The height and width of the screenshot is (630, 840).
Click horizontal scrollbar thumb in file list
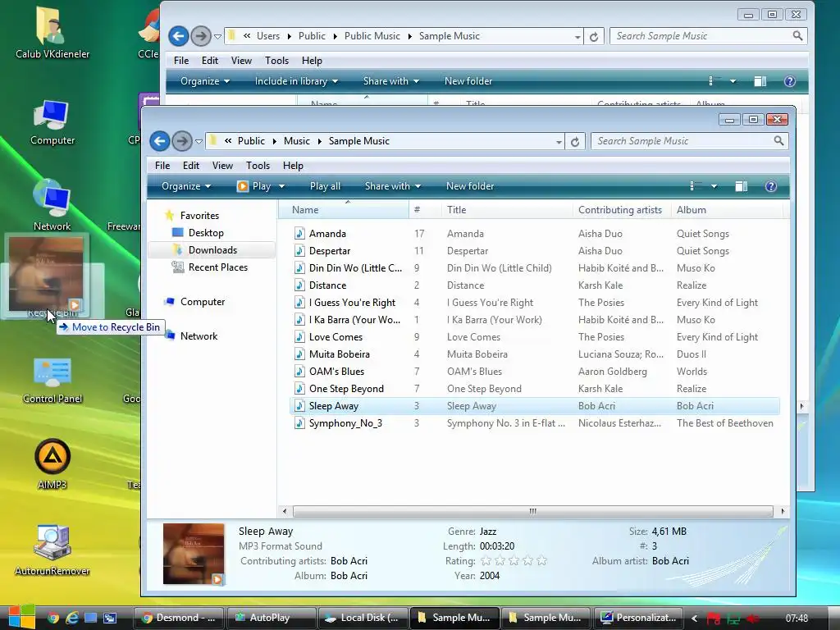(x=532, y=512)
